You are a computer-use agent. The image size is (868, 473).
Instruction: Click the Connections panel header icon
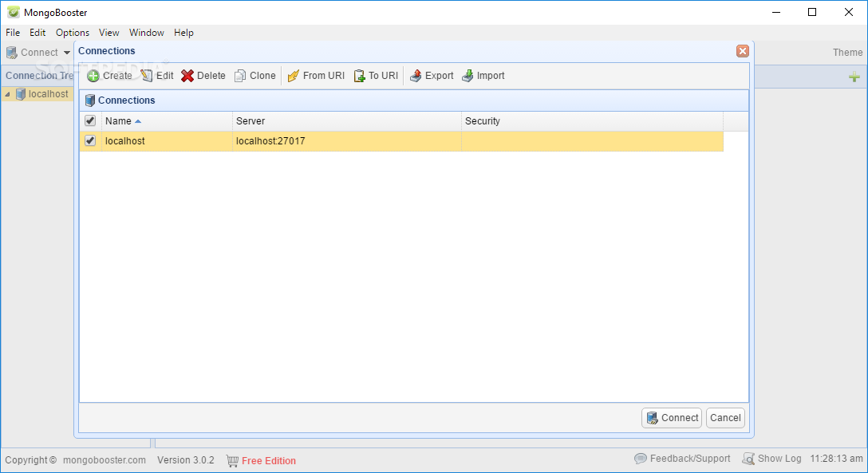89,101
